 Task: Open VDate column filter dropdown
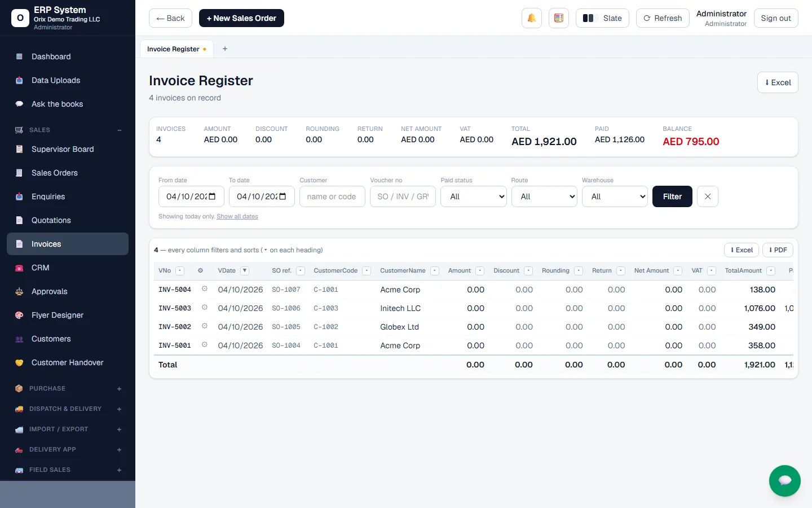[x=245, y=271]
